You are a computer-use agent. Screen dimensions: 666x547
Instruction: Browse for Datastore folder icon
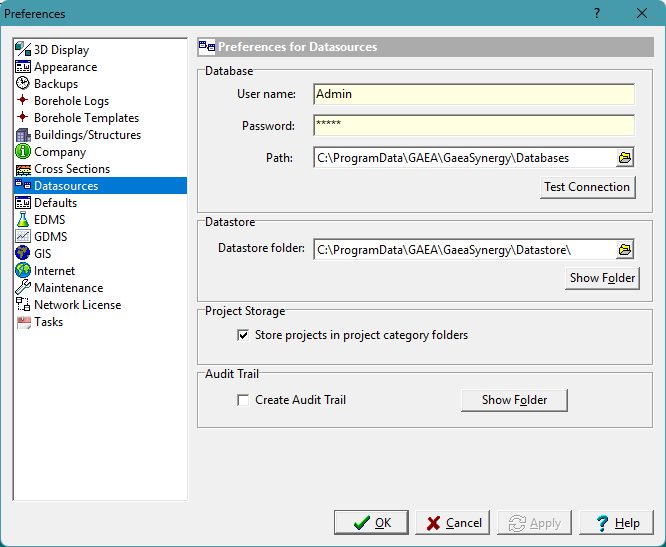[625, 250]
